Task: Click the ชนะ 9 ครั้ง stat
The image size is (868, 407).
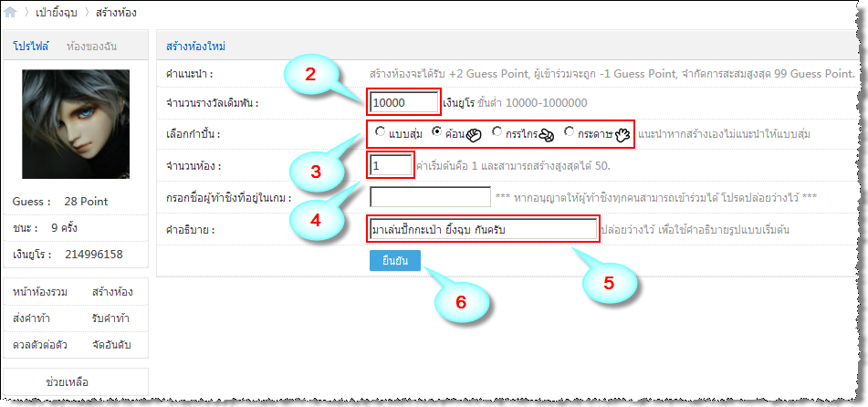Action: pyautogui.click(x=44, y=227)
